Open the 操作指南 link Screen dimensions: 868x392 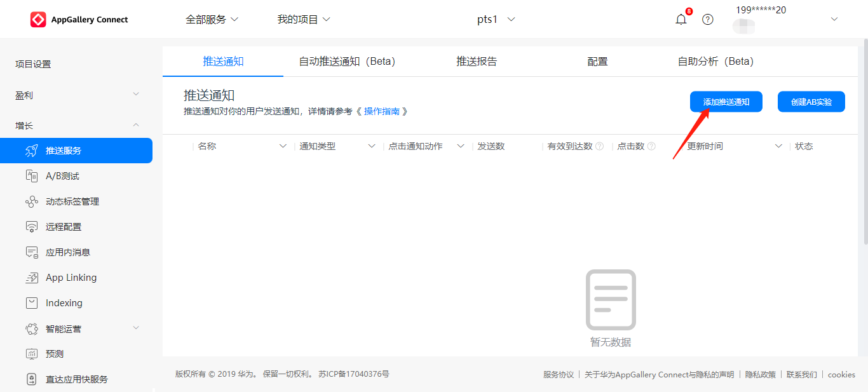[382, 111]
